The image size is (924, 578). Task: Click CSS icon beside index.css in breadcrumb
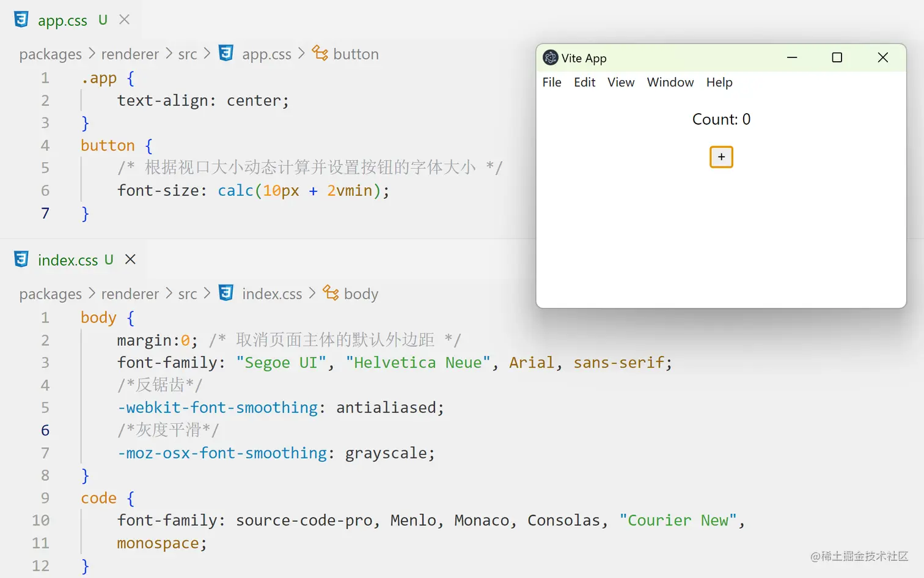coord(226,293)
